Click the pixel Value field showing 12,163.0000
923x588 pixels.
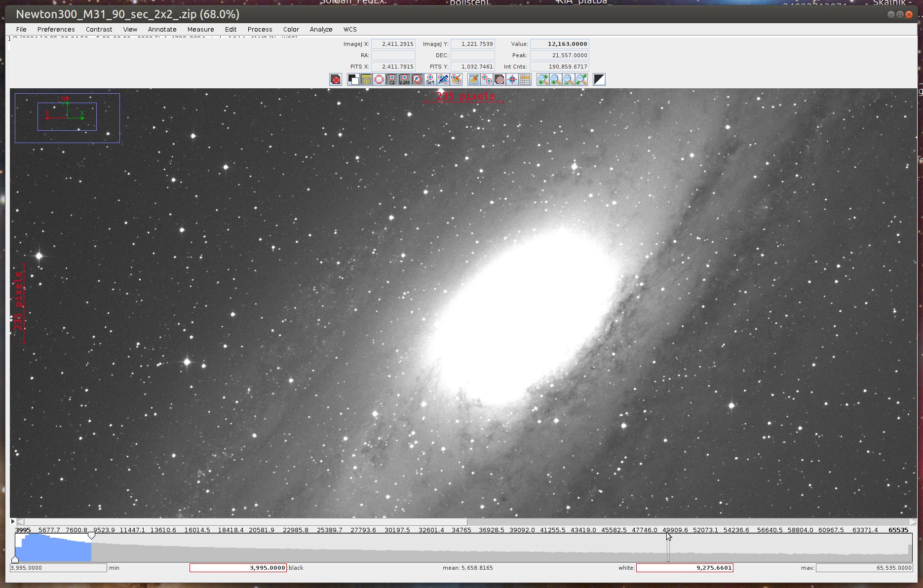[560, 44]
